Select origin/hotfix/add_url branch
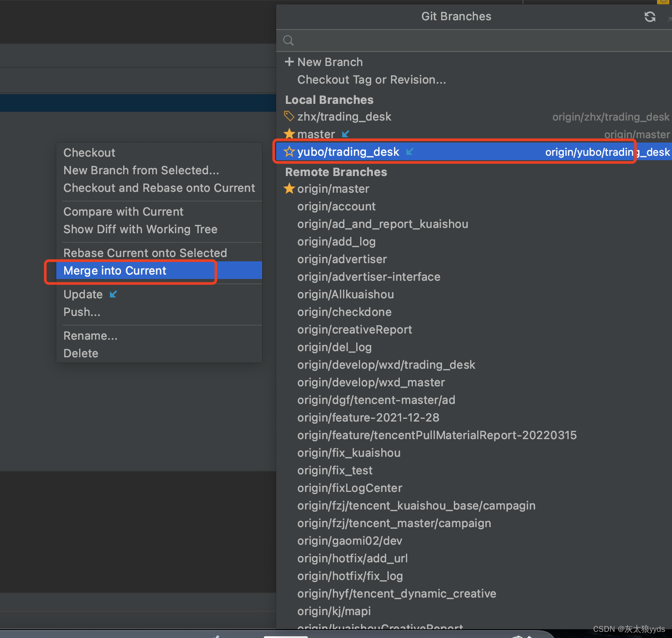The image size is (672, 638). pyautogui.click(x=352, y=558)
